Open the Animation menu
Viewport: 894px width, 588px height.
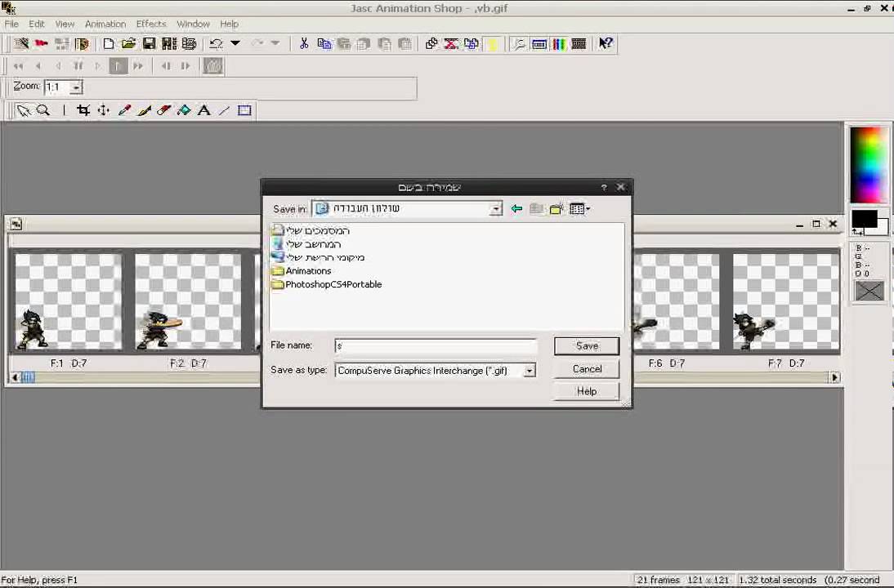click(x=105, y=24)
